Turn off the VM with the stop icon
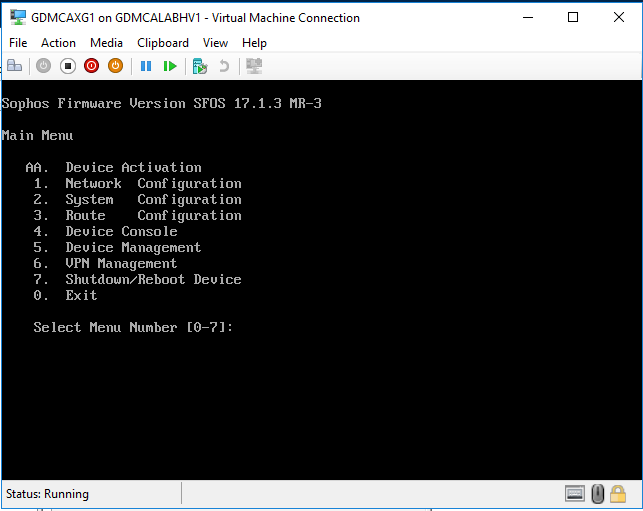 point(68,66)
